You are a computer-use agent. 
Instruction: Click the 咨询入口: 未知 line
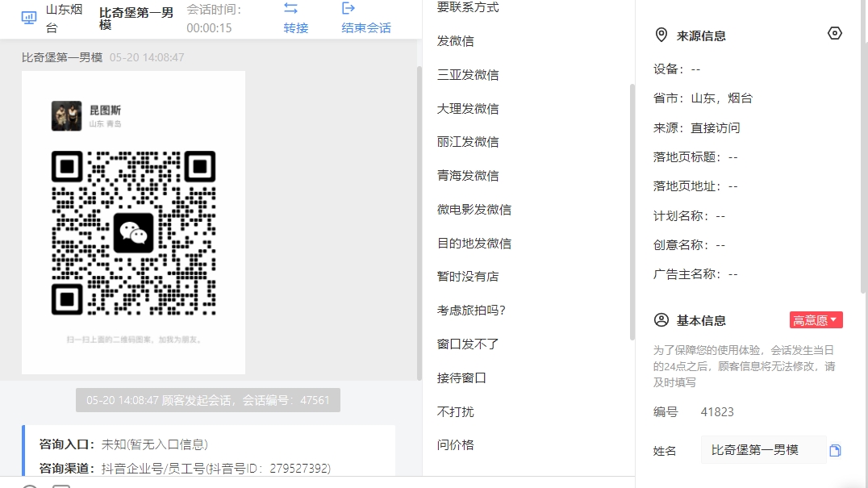123,444
